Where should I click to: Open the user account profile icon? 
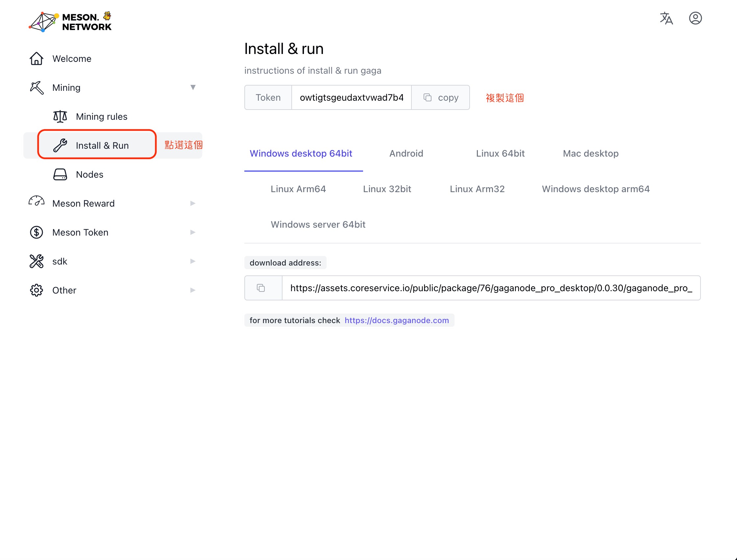(695, 18)
